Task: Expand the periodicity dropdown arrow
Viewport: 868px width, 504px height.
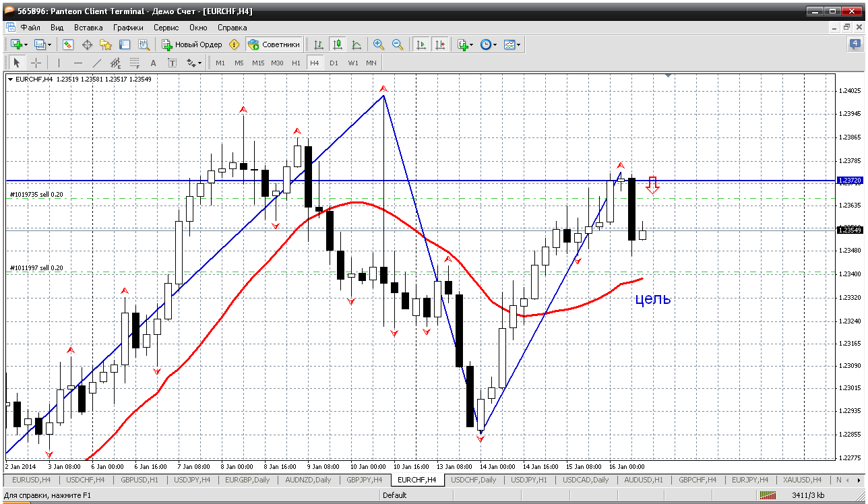Action: point(495,44)
